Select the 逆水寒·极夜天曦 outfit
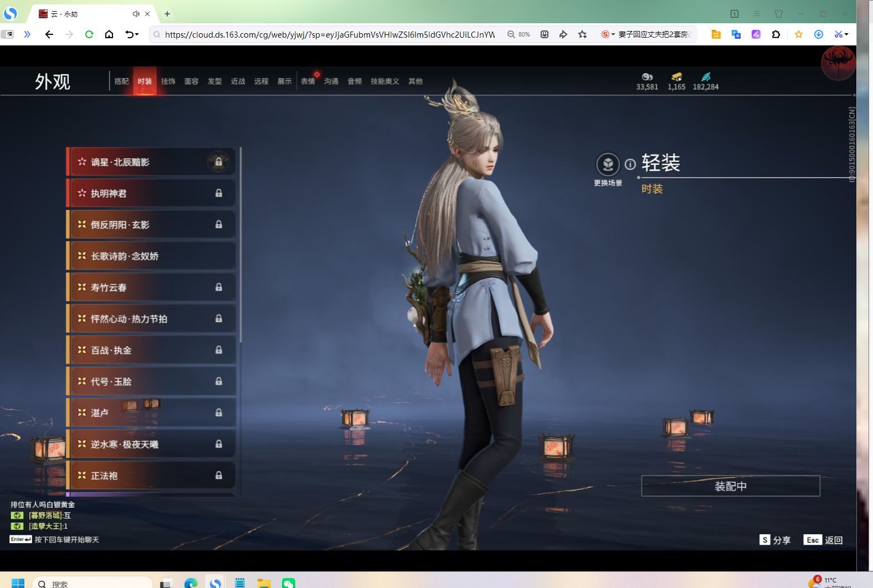873x588 pixels. pyautogui.click(x=151, y=444)
